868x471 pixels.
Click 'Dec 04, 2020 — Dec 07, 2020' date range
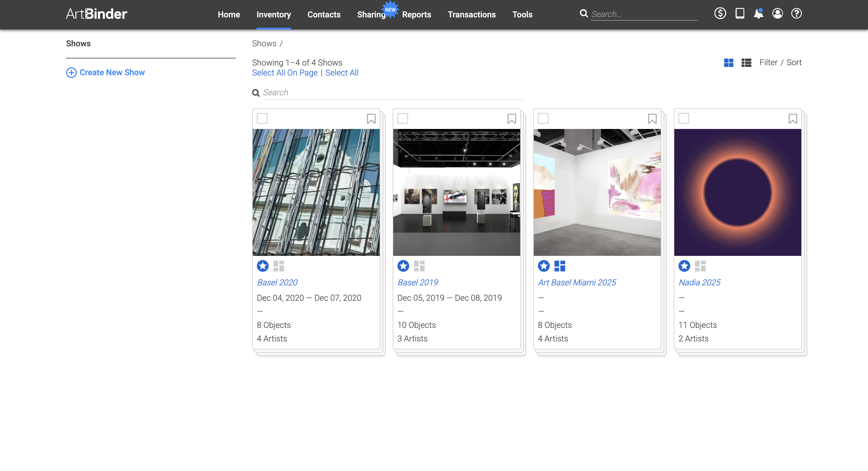pyautogui.click(x=309, y=298)
